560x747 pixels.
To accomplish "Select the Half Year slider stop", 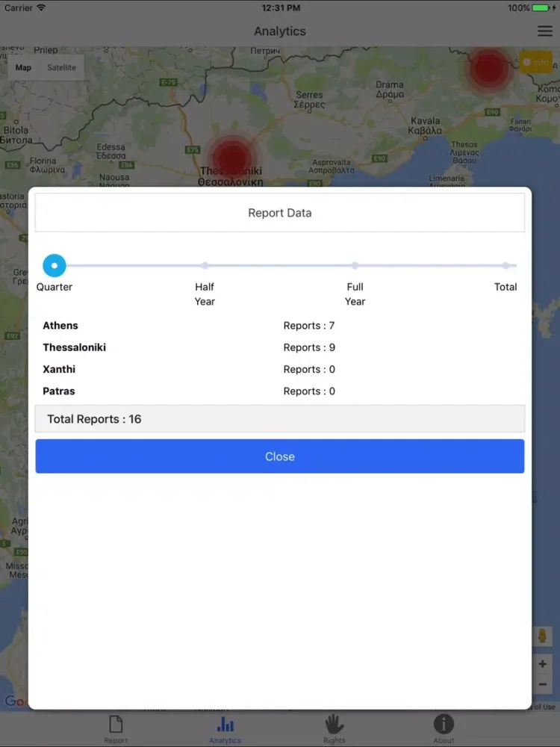I will click(205, 265).
